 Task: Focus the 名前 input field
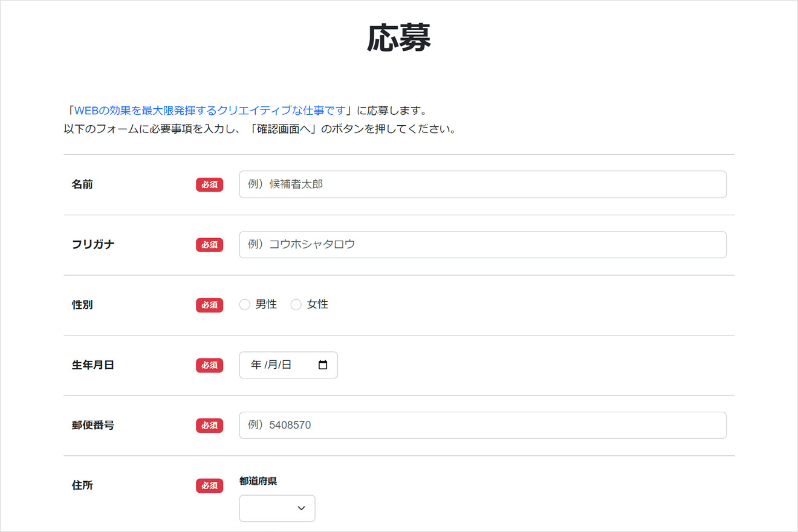482,184
